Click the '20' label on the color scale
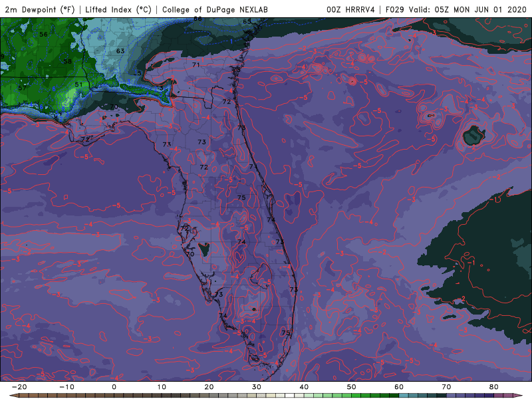 point(209,387)
